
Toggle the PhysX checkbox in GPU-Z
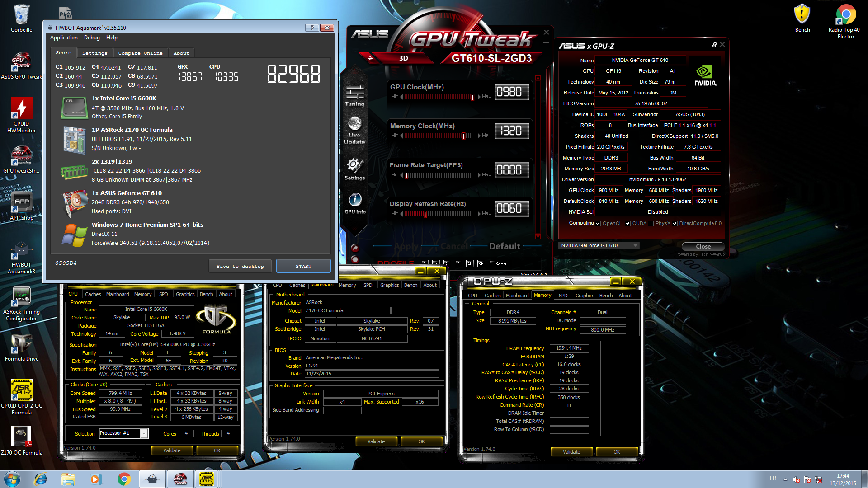(x=651, y=223)
